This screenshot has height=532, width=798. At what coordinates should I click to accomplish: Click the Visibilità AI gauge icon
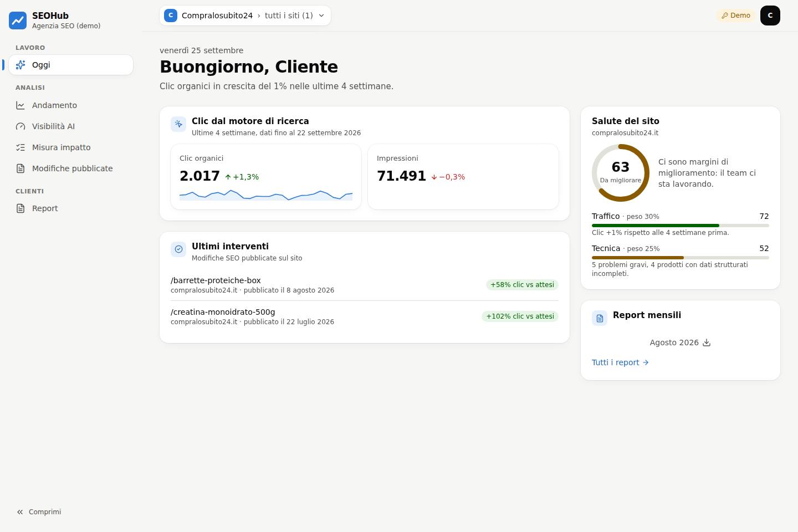21,126
